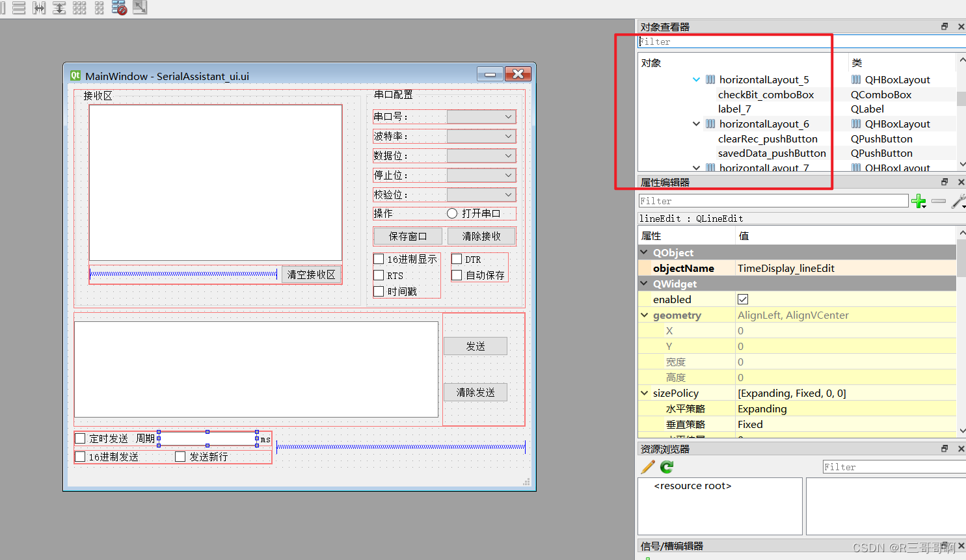Click the 发送 button
This screenshot has height=560, width=966.
[x=476, y=346]
